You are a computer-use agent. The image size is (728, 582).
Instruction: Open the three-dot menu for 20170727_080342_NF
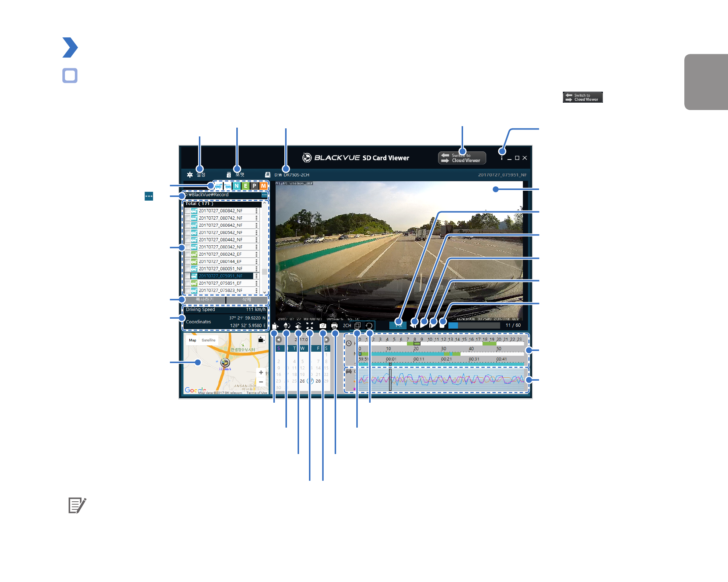[x=256, y=247]
